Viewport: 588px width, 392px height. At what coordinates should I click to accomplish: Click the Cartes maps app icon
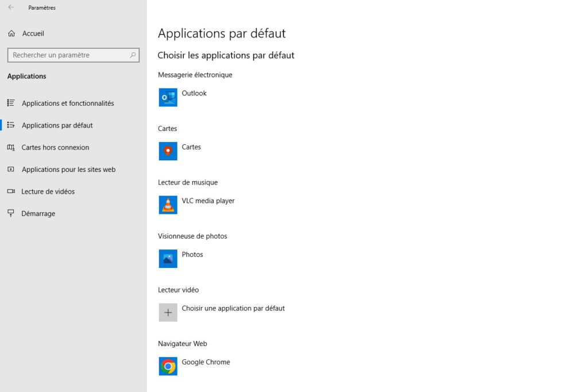click(168, 151)
